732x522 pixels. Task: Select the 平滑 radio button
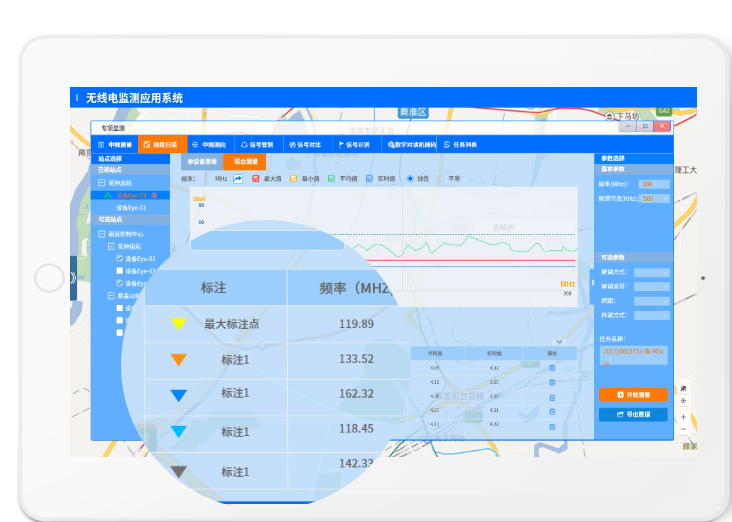point(439,179)
